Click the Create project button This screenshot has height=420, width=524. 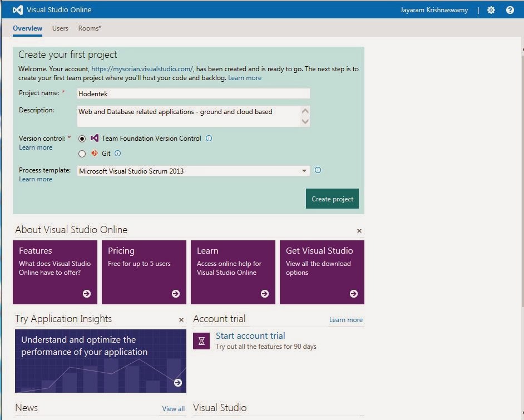coord(332,199)
